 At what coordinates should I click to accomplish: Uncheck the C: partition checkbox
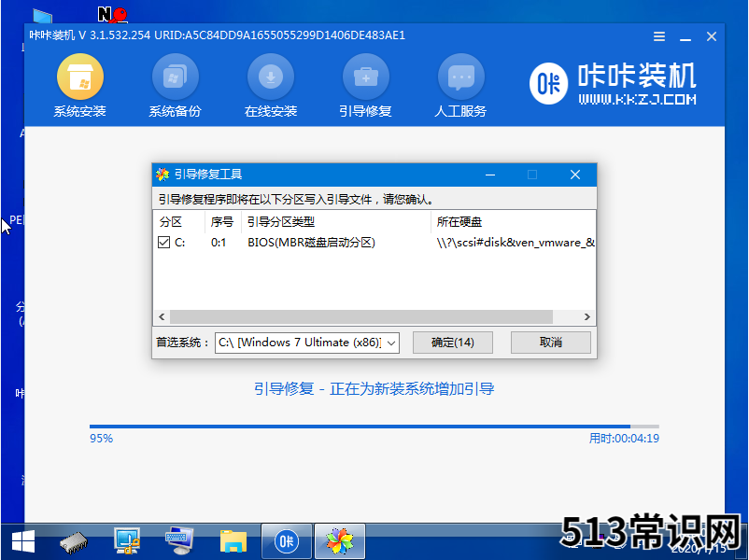click(x=163, y=243)
